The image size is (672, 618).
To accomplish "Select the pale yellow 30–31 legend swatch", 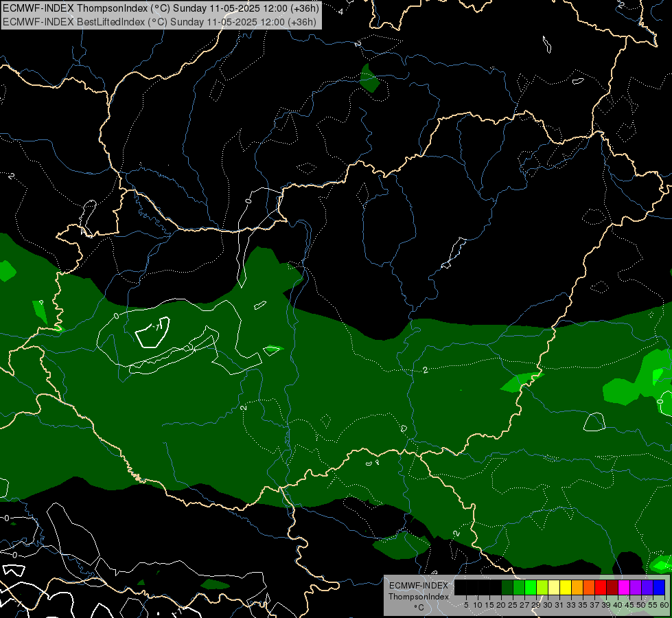I will coord(554,588).
